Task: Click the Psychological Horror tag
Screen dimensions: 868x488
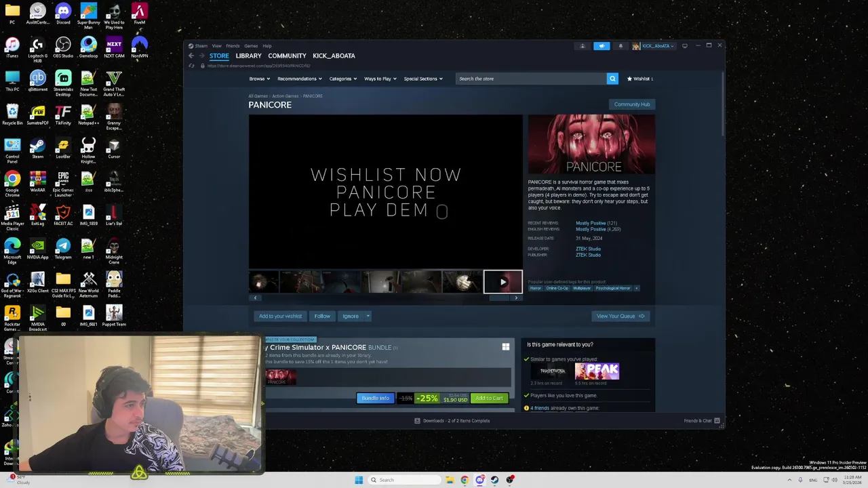Action: 613,288
